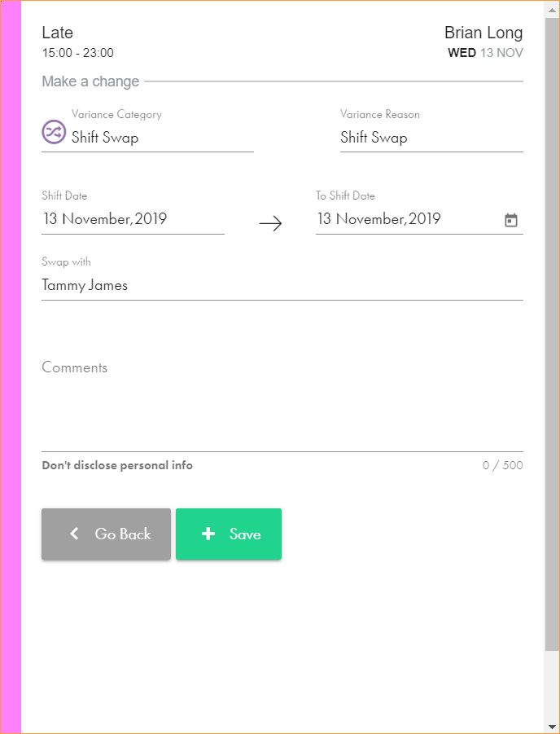Open the Variance Category dropdown

pos(162,138)
